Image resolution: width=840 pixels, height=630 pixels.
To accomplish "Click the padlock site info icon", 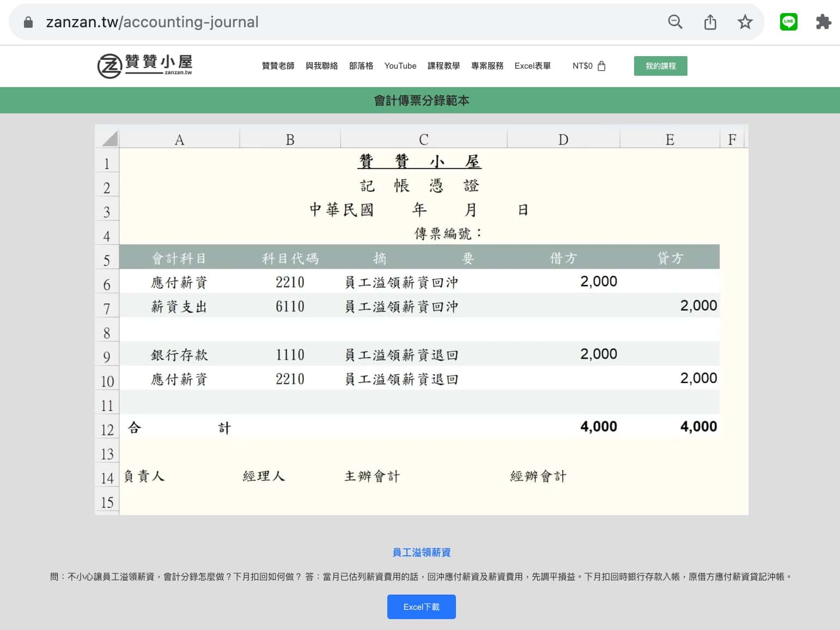I will point(28,22).
